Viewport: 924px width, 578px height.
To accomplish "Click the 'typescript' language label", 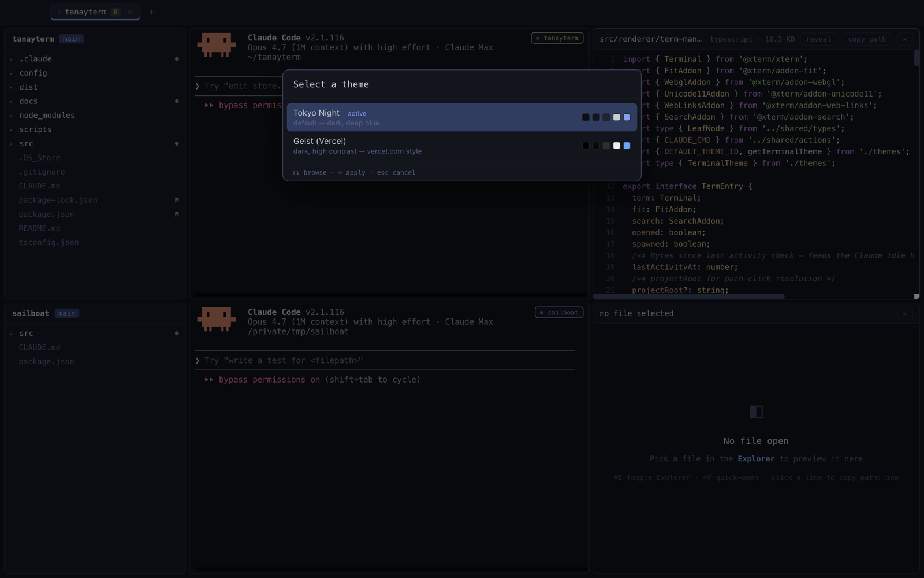I will pyautogui.click(x=731, y=39).
